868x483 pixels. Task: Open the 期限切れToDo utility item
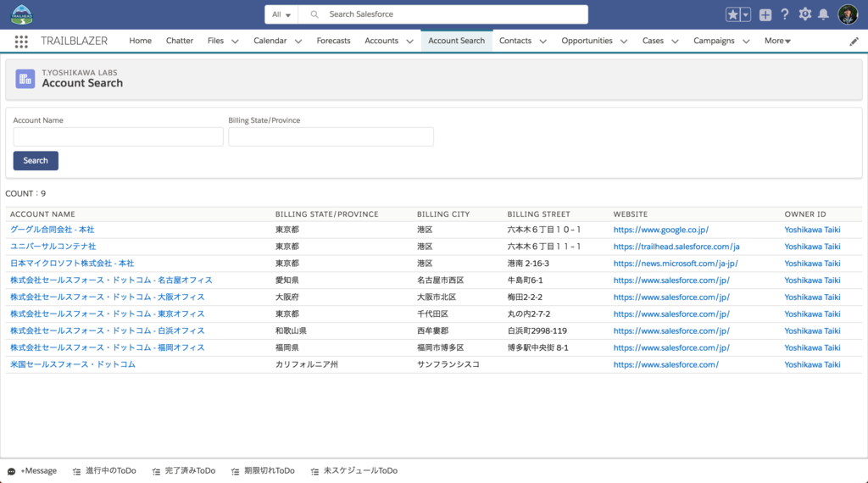(x=263, y=471)
